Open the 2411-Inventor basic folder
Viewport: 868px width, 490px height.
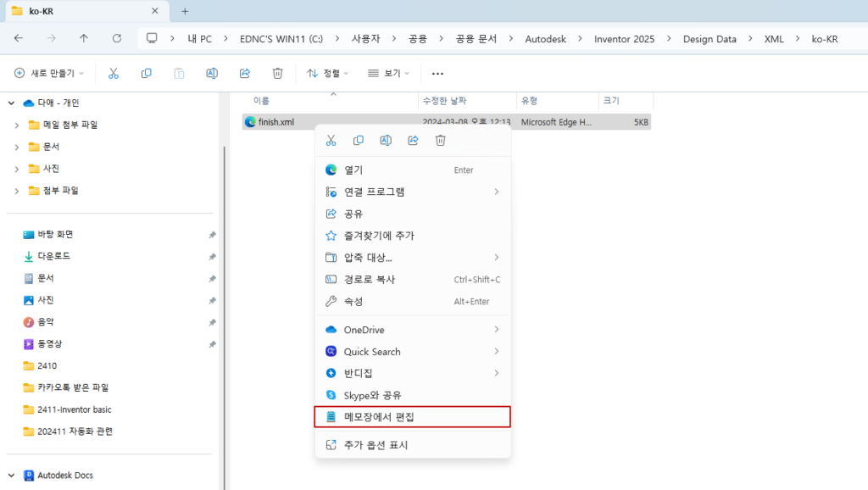67,409
